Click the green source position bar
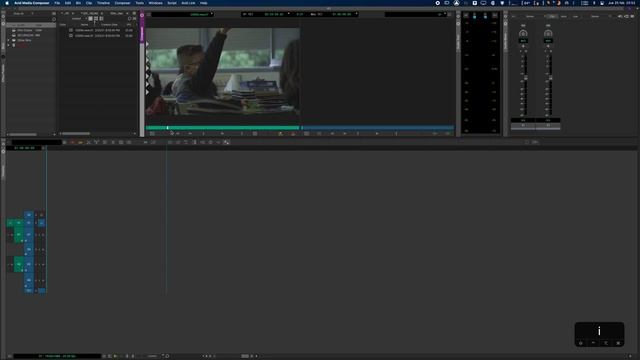Screen dimensions: 640x360 pyautogui.click(x=222, y=128)
